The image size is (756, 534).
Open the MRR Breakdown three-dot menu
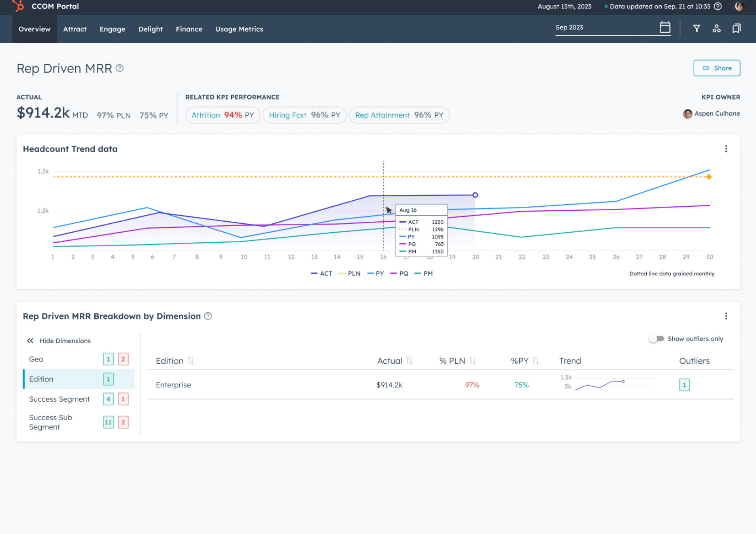[726, 316]
